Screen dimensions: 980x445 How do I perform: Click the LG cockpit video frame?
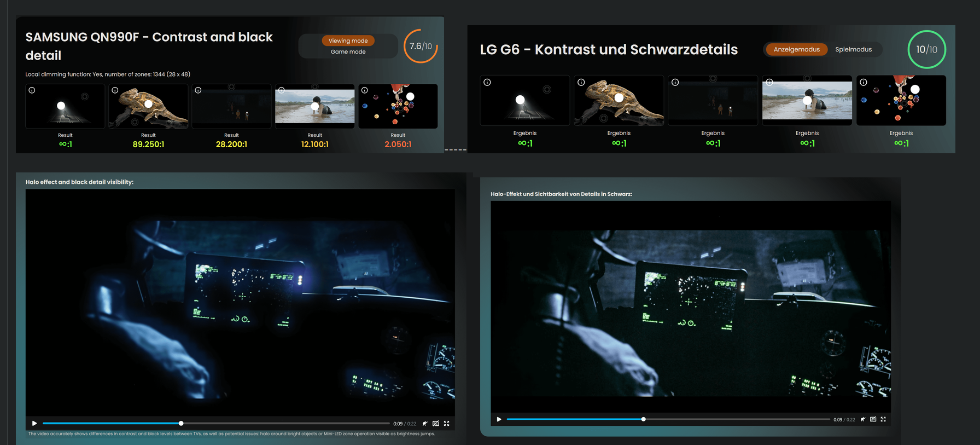tap(691, 307)
